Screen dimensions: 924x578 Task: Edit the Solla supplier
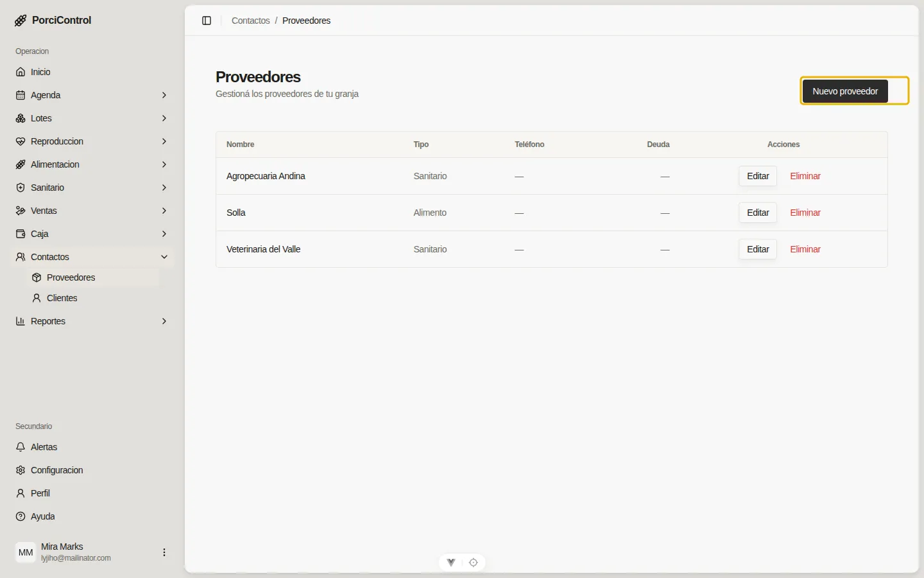758,213
